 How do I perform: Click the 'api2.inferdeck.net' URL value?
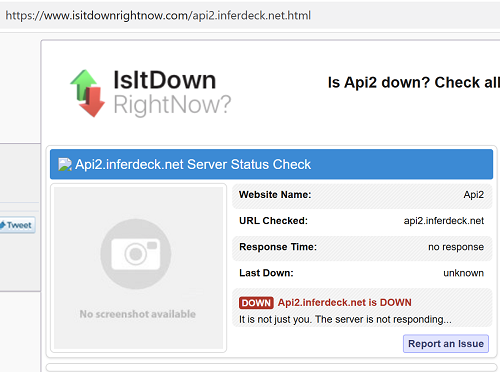444,221
